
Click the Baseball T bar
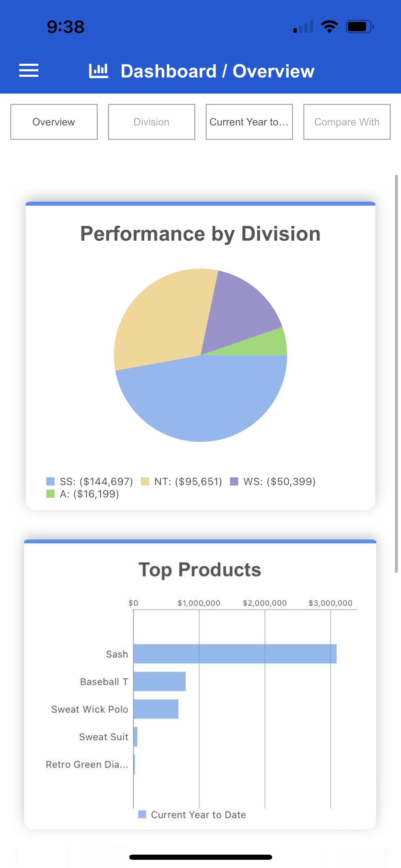pos(159,682)
